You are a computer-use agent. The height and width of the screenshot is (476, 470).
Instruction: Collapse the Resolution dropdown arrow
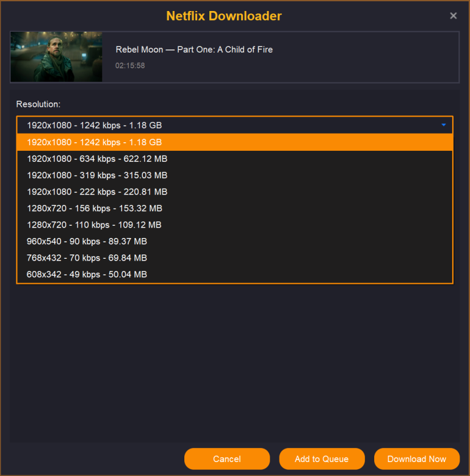444,124
